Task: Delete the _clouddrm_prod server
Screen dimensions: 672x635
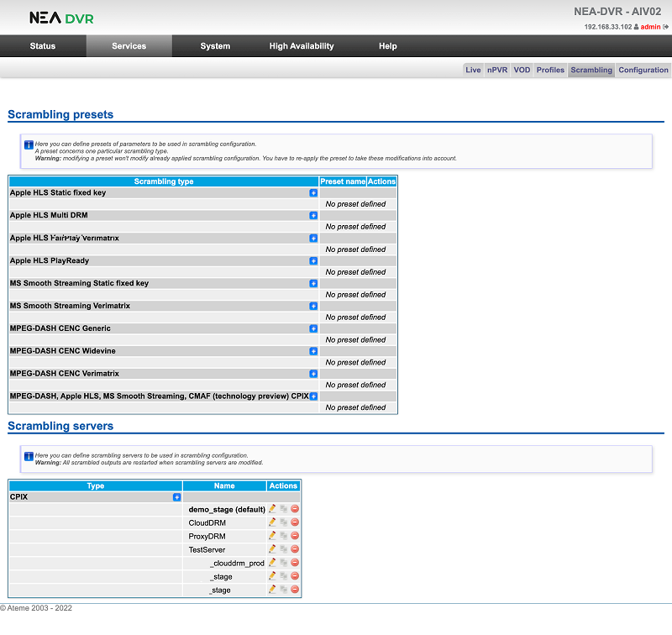Action: [x=295, y=563]
